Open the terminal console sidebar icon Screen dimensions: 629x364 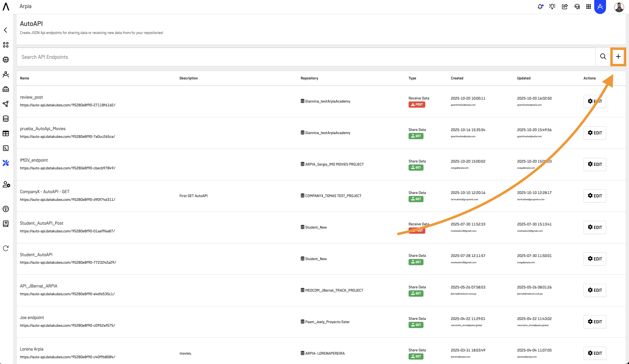[x=6, y=148]
